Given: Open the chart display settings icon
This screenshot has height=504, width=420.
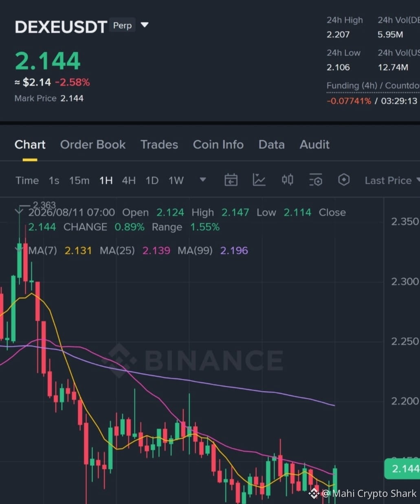Looking at the screenshot, I should click(315, 180).
